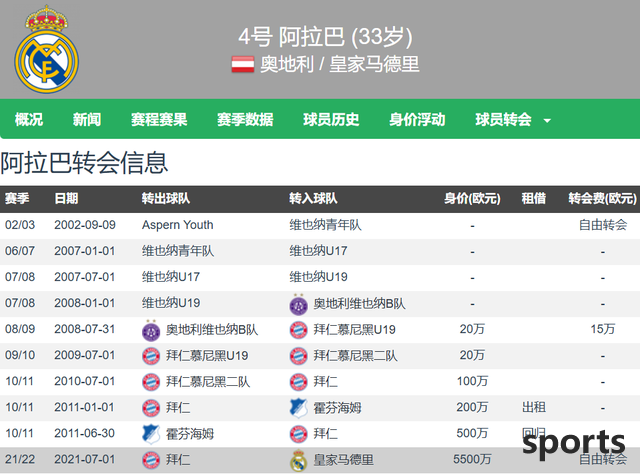Click the Austria flag icon
640x474 pixels.
[x=243, y=65]
